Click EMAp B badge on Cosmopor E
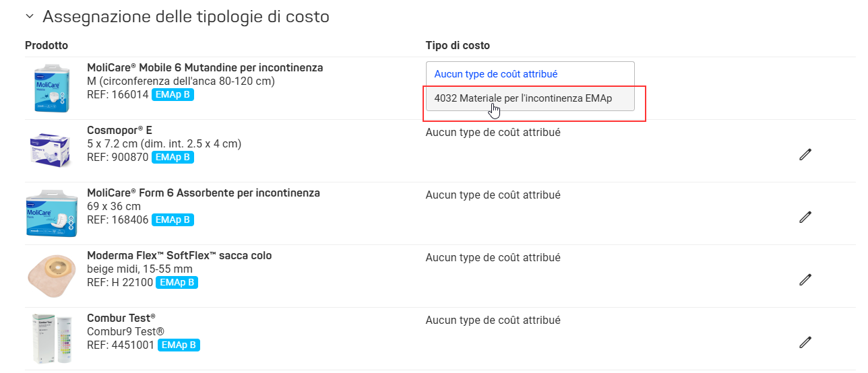Image resolution: width=868 pixels, height=373 pixels. click(x=173, y=158)
